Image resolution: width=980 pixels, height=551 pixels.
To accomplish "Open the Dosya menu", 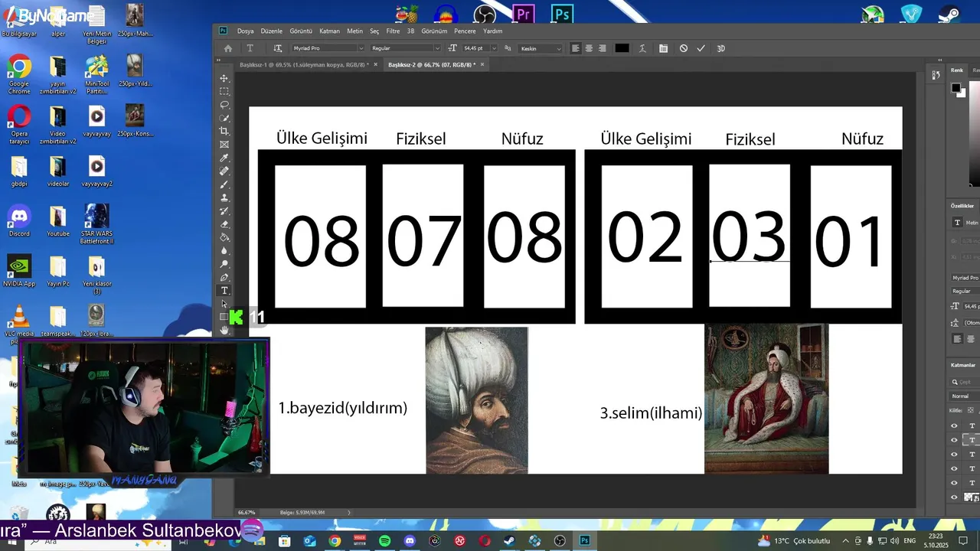I will (x=245, y=31).
